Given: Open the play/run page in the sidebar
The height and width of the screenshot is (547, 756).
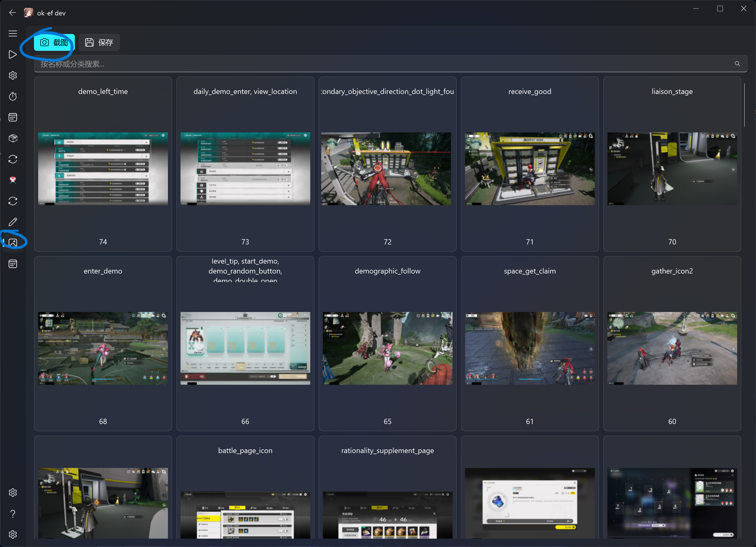Looking at the screenshot, I should click(x=13, y=54).
